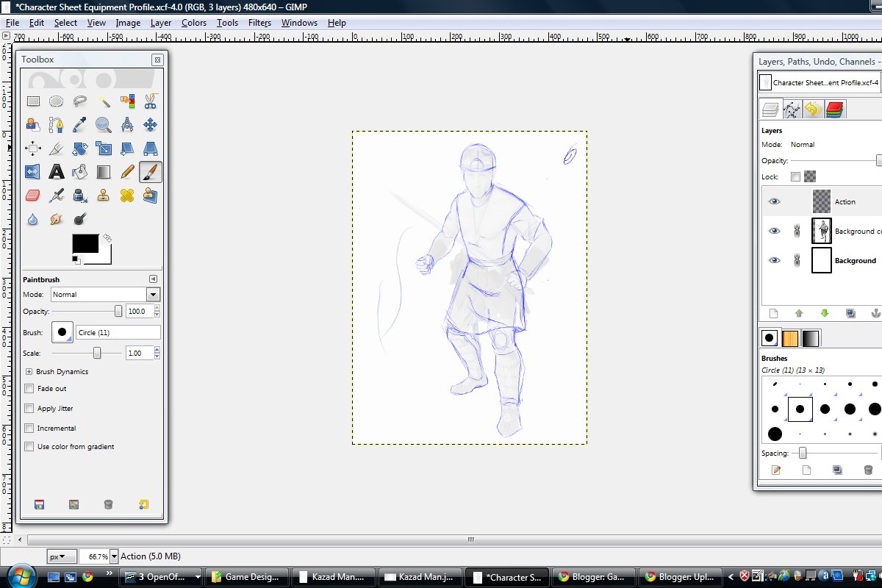Select the Text tool
The width and height of the screenshot is (882, 588).
click(57, 172)
